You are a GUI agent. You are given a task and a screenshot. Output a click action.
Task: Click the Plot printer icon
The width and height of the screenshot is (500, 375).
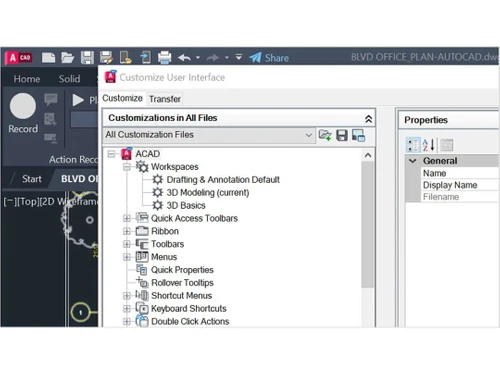coord(165,58)
